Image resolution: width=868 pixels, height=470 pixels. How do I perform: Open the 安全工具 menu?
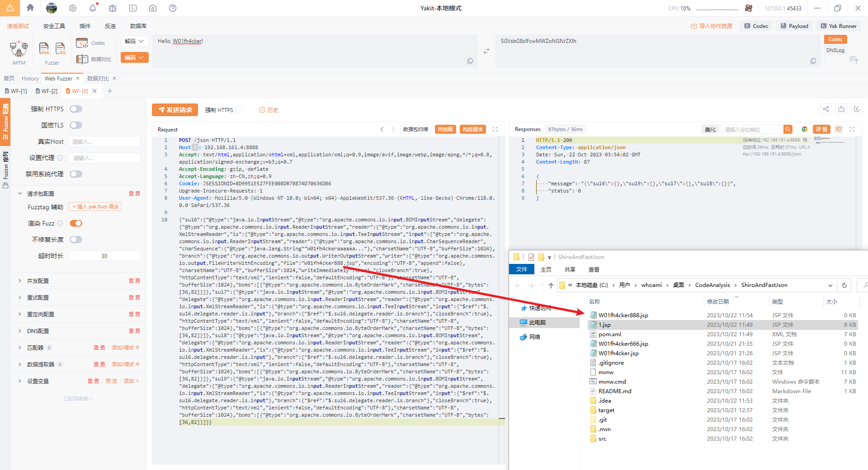tap(54, 26)
